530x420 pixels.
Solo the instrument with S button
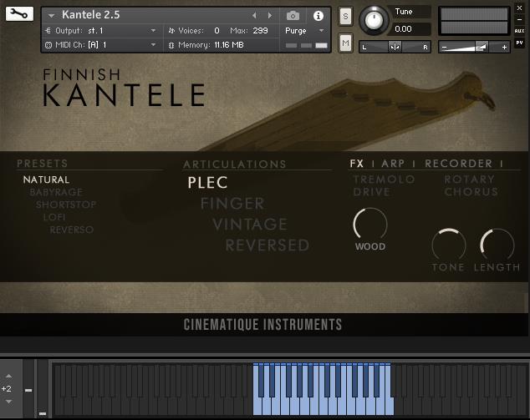tap(345, 16)
